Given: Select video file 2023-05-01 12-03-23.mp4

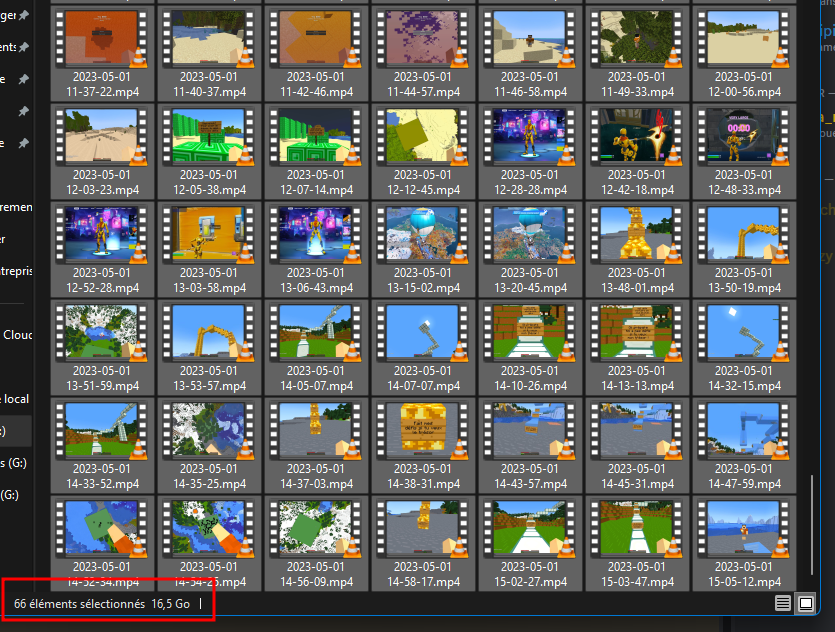Looking at the screenshot, I should 102,151.
